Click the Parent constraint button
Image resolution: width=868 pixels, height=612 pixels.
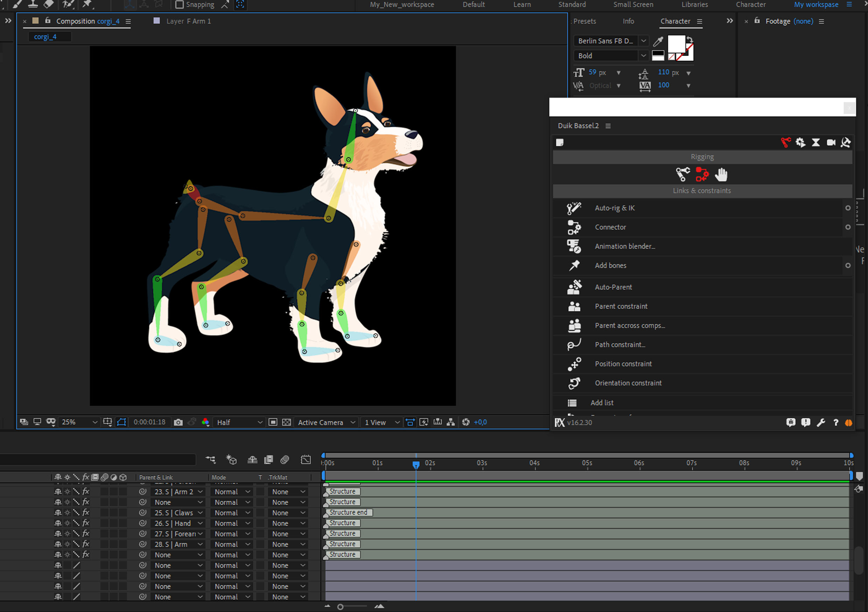pyautogui.click(x=621, y=306)
